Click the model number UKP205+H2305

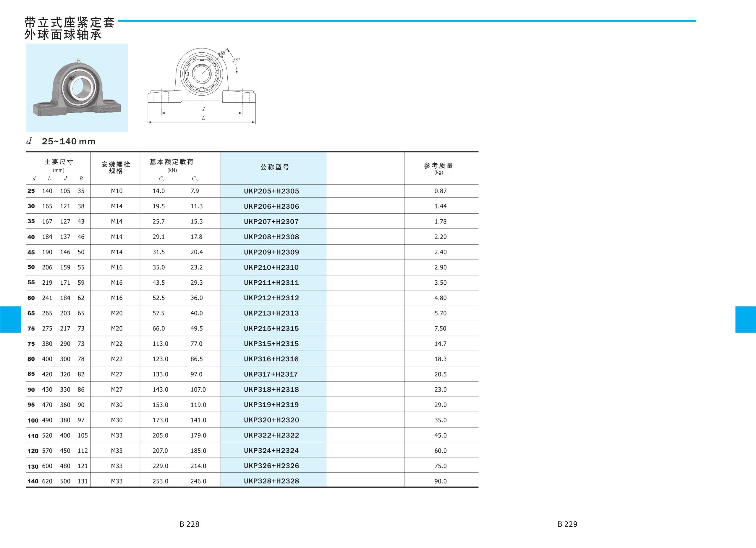[x=271, y=191]
